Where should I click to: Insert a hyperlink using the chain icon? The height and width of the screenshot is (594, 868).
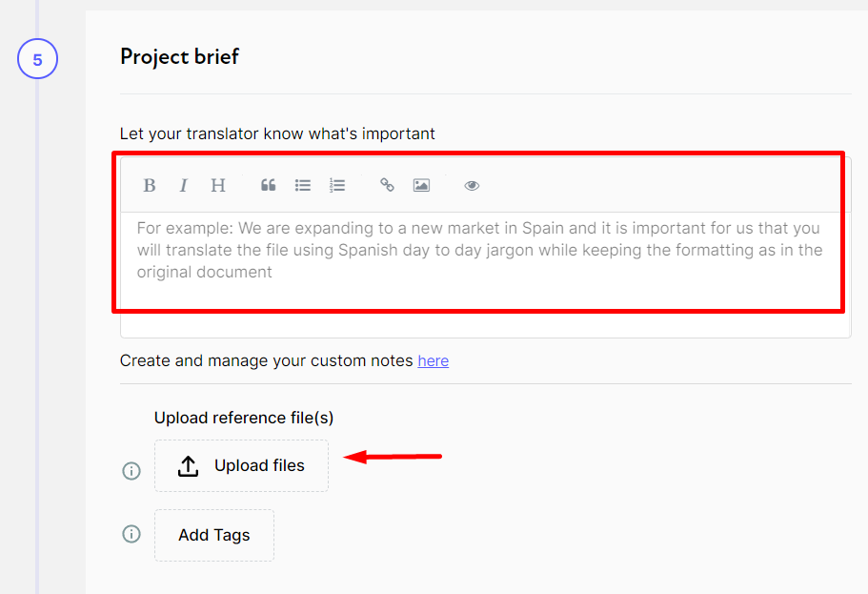387,185
